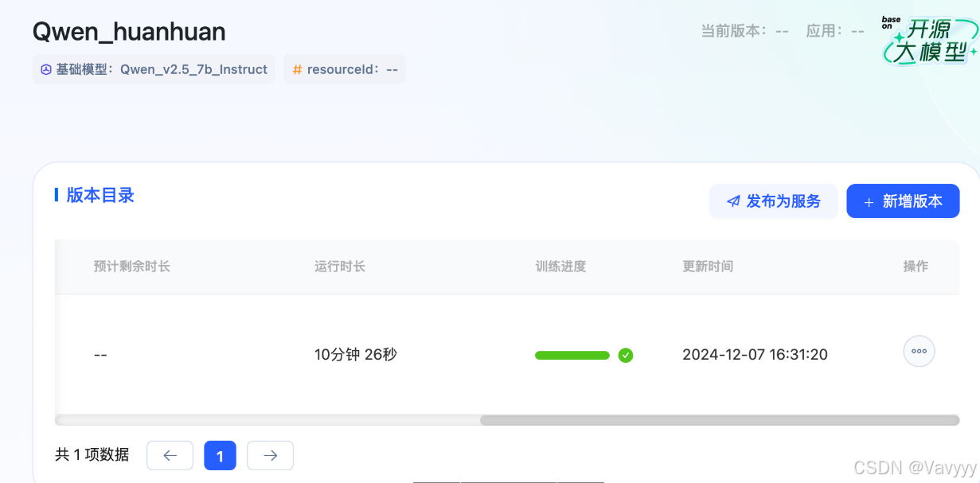The image size is (980, 483).
Task: Select page number 1 in the pagination
Action: click(220, 455)
